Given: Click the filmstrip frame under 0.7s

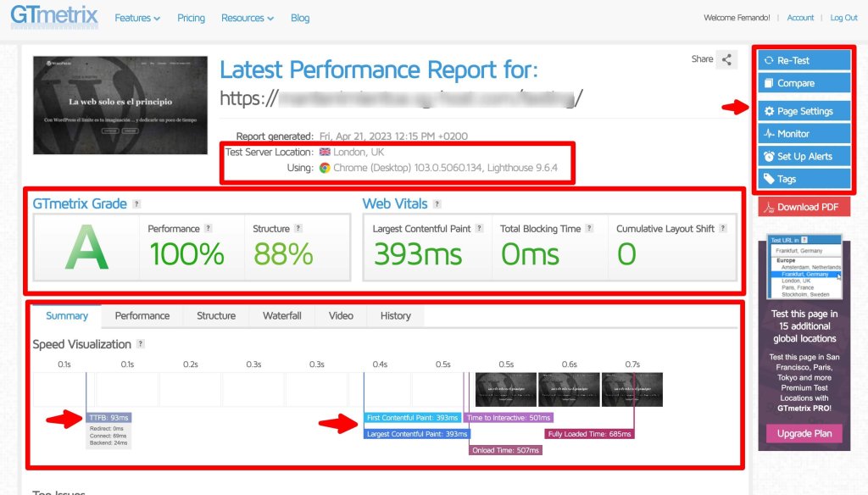Looking at the screenshot, I should (x=632, y=390).
